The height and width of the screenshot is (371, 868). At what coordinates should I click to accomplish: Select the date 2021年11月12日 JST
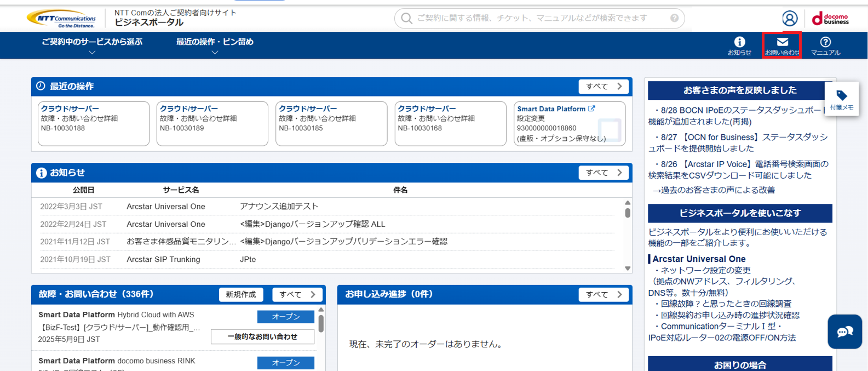75,242
